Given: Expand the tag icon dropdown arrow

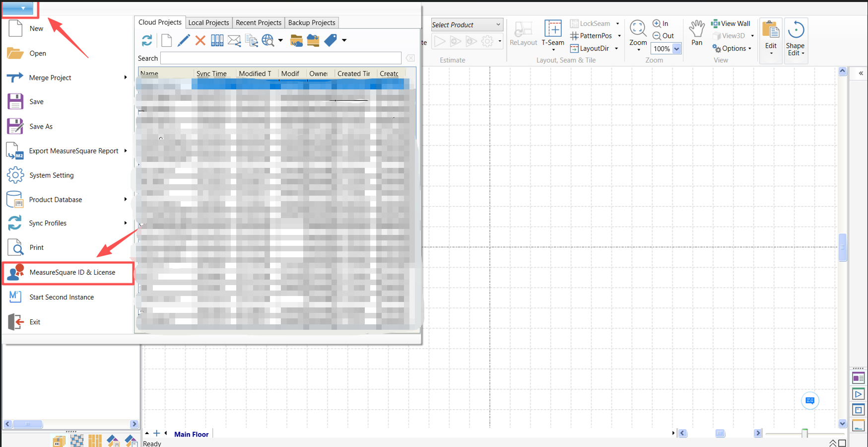Looking at the screenshot, I should click(x=344, y=40).
